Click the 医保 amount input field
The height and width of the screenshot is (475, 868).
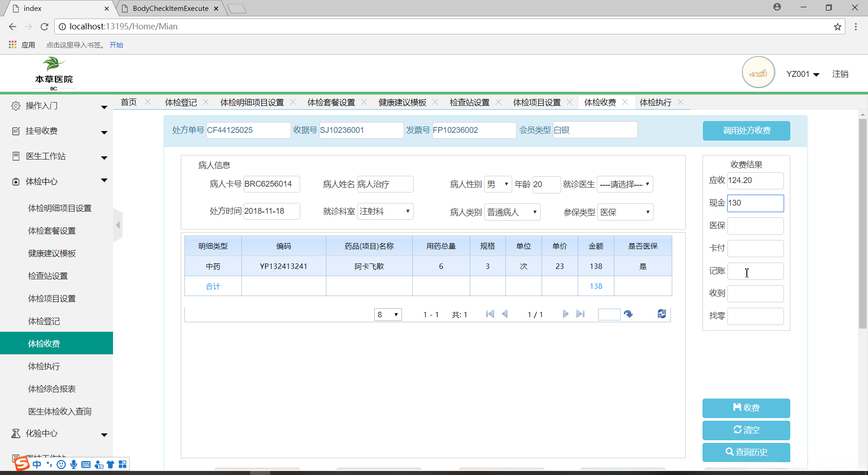pos(755,226)
